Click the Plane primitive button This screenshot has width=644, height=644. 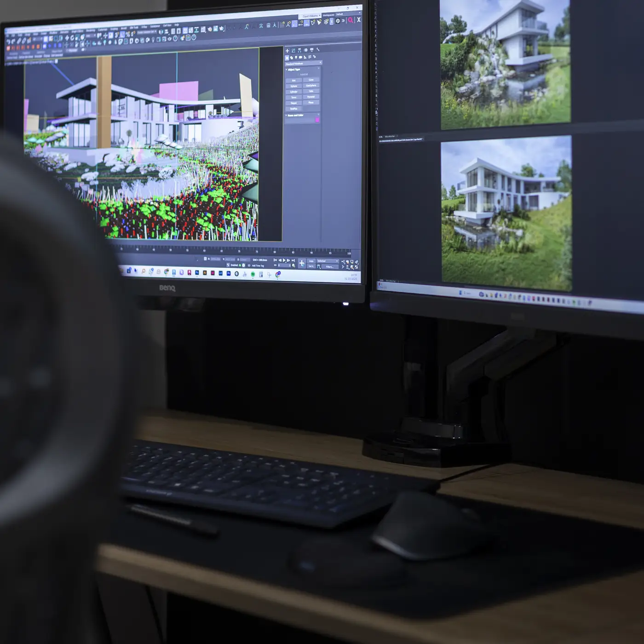(311, 103)
